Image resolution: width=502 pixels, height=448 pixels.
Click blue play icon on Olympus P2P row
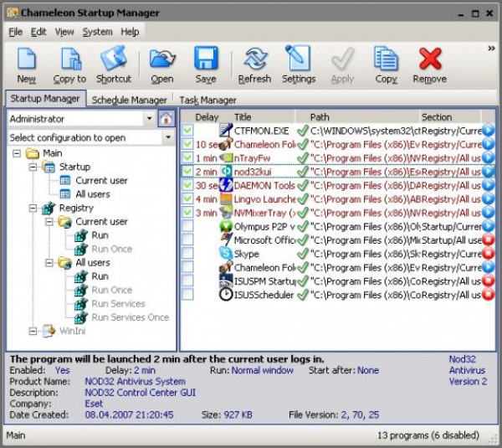click(x=488, y=226)
